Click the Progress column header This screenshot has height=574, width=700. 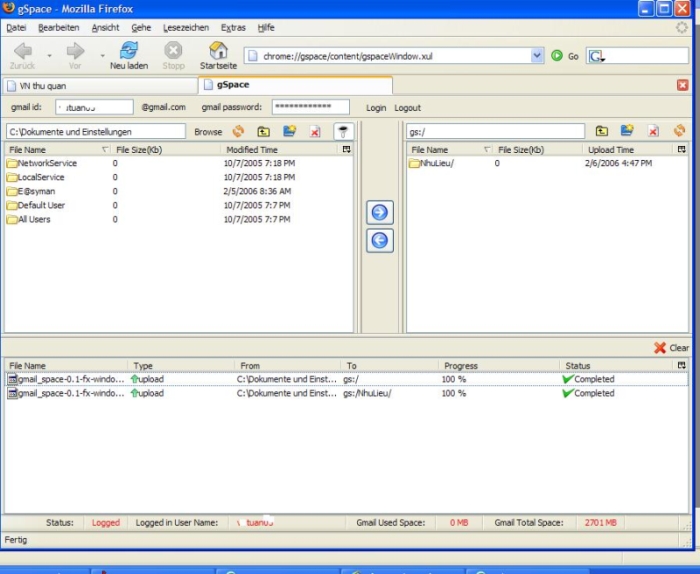coord(499,366)
